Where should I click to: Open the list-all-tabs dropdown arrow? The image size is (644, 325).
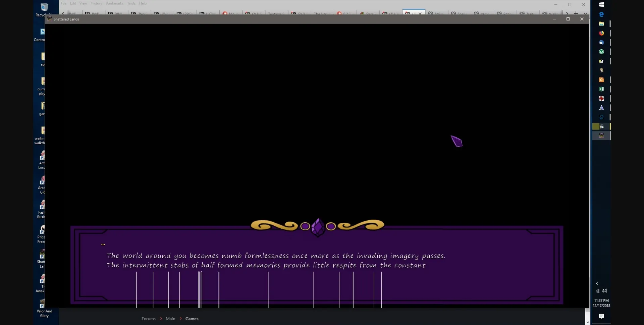pos(585,13)
